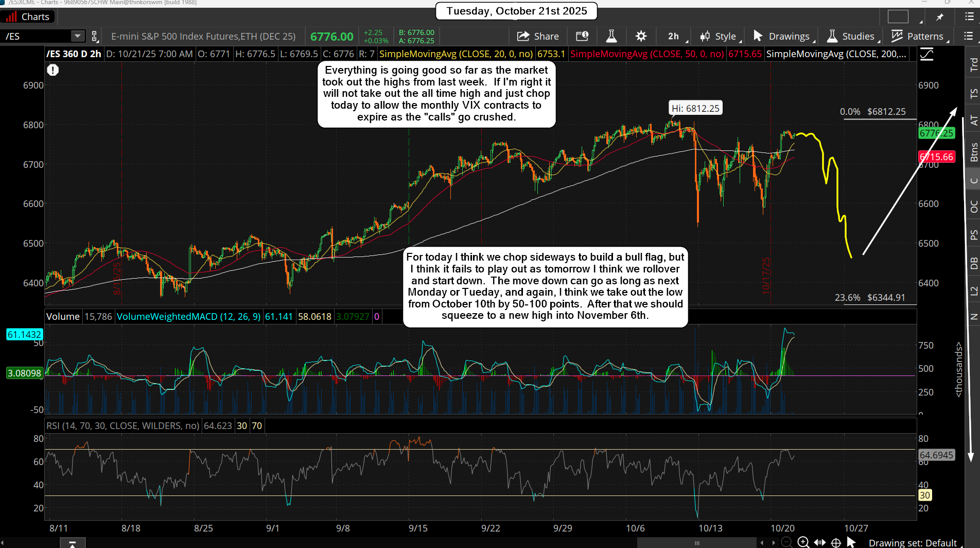The height and width of the screenshot is (548, 980).
Task: Open the 2h timeframe selector
Action: [673, 36]
